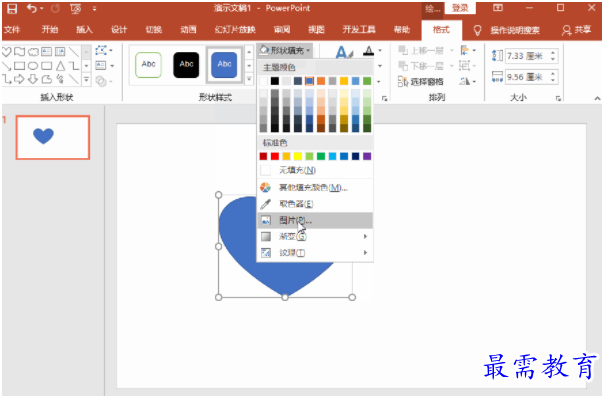Open the Size group dialog launcher
Screen dimensions: 605x398
click(558, 99)
